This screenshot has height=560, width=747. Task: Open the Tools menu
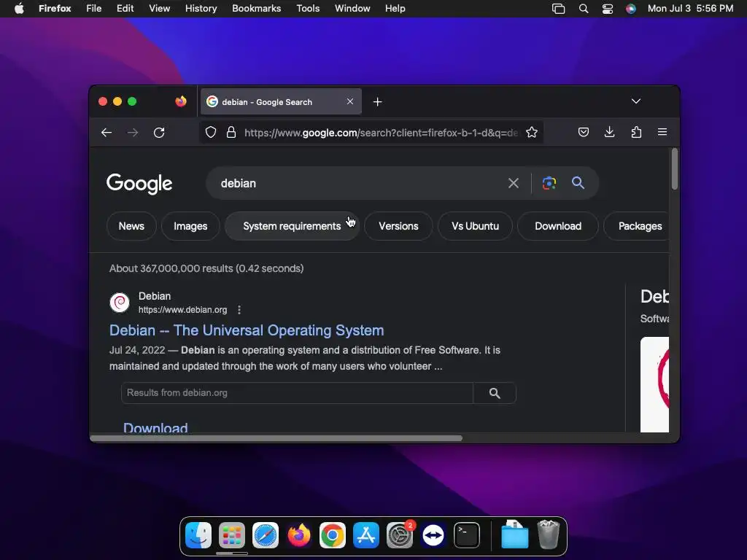[308, 9]
